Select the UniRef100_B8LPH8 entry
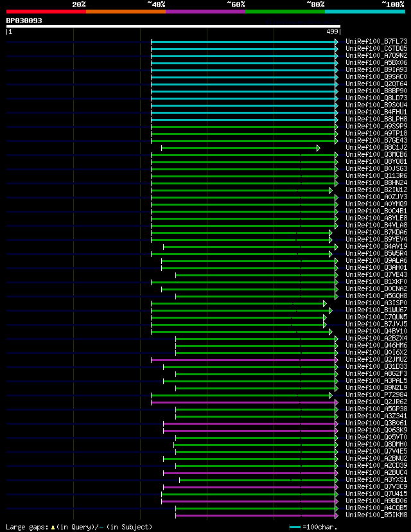The height and width of the screenshot is (532, 411). [x=376, y=119]
